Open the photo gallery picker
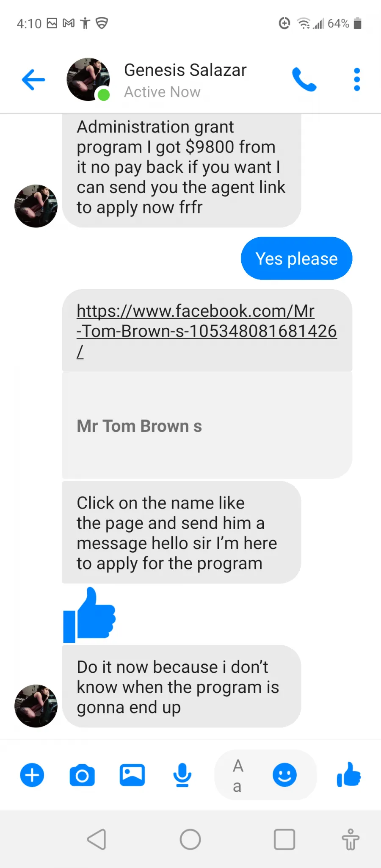Screen dimensions: 381x868 pos(132,775)
